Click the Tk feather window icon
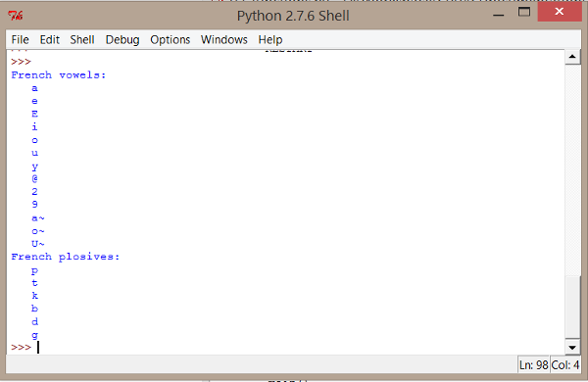 [16, 16]
